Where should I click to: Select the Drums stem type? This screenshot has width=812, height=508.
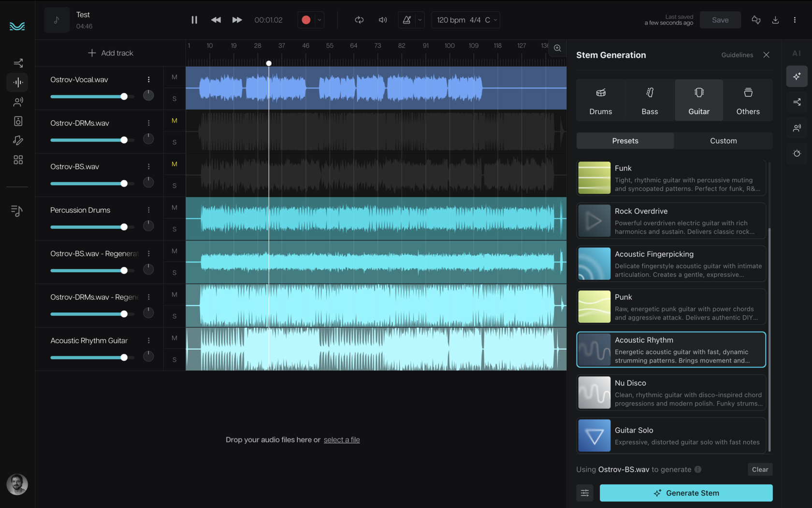[600, 101]
